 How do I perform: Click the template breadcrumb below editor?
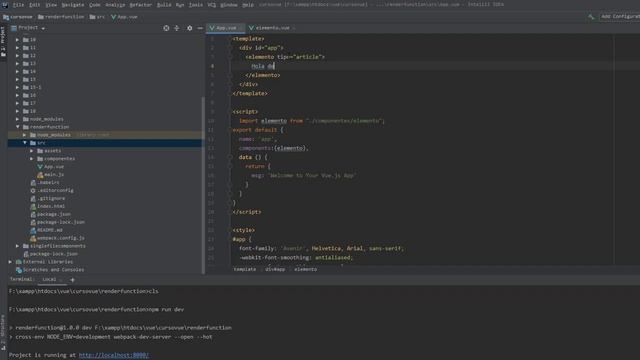click(244, 269)
